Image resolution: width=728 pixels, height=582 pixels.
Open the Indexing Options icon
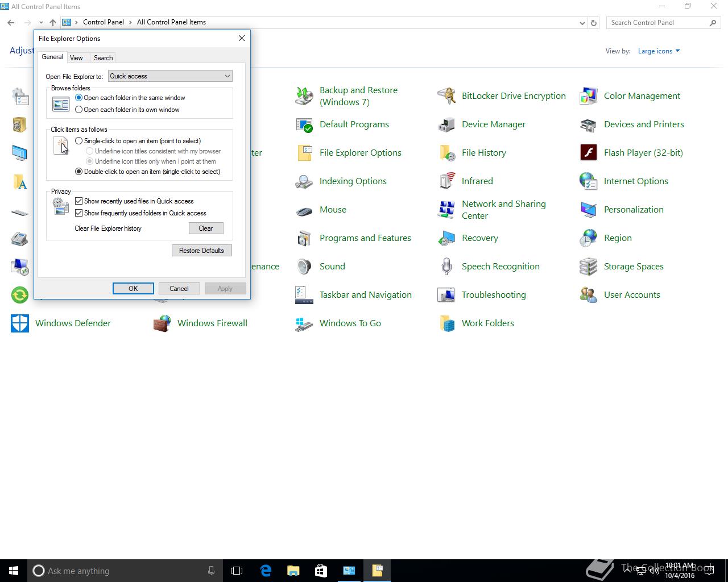pos(304,181)
